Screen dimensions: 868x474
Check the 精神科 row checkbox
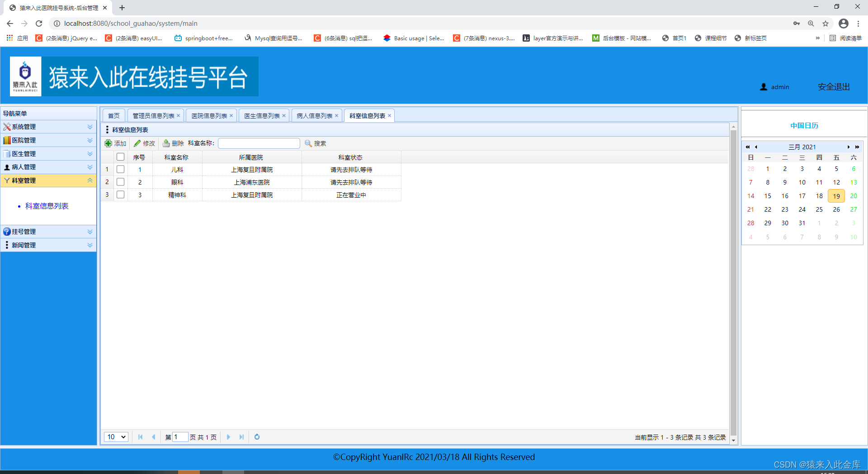(x=120, y=194)
